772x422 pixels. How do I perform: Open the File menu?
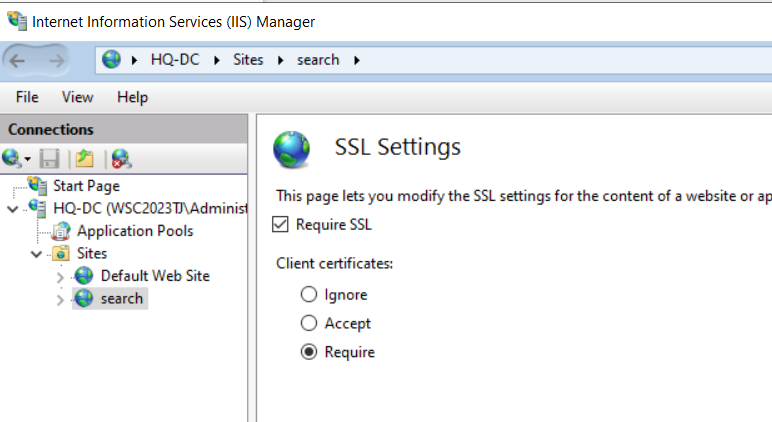point(27,97)
